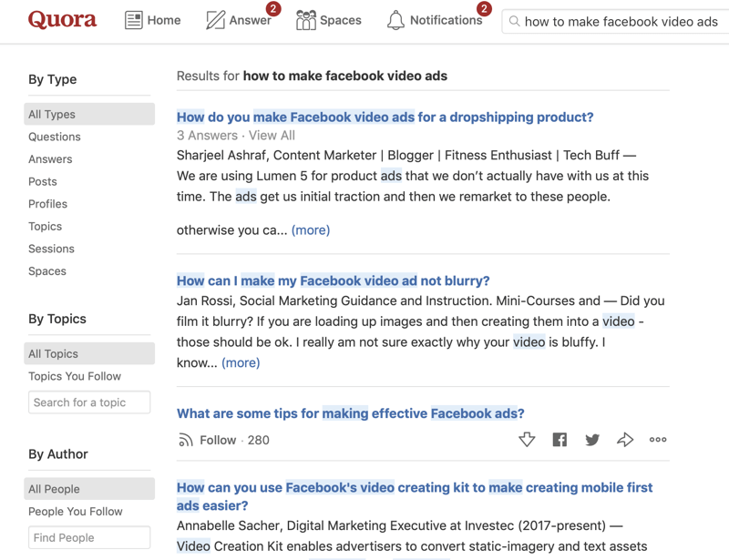Screen dimensions: 729x560
Task: Open the Notifications tab label
Action: click(x=446, y=20)
